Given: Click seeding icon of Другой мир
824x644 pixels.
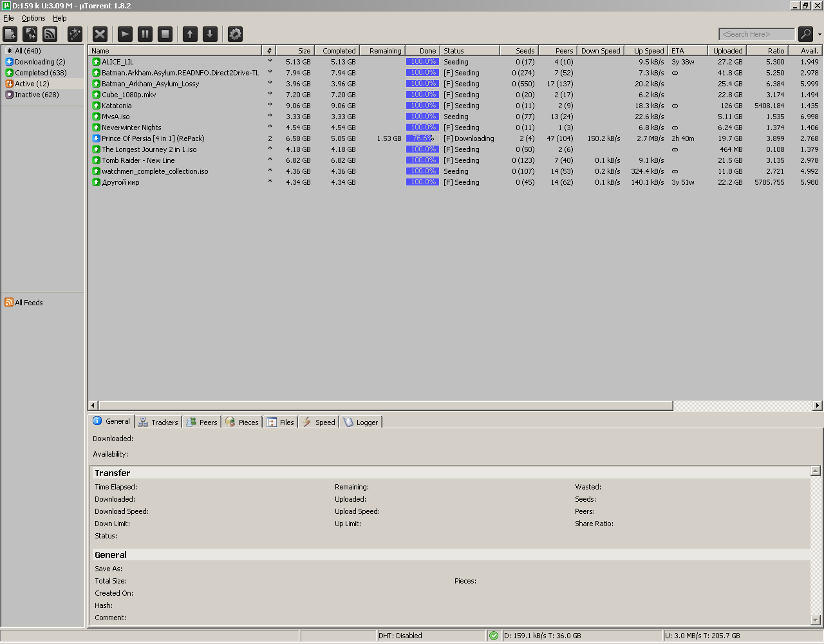Looking at the screenshot, I should click(97, 182).
